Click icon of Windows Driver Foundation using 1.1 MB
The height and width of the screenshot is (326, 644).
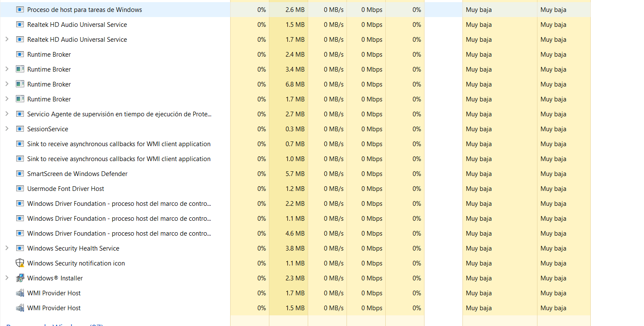(x=20, y=218)
